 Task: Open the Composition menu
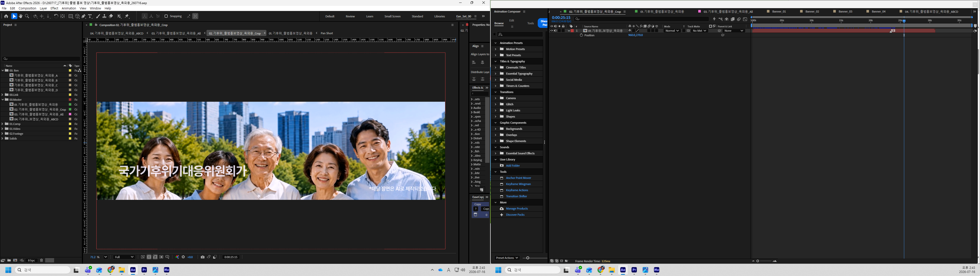coord(27,8)
